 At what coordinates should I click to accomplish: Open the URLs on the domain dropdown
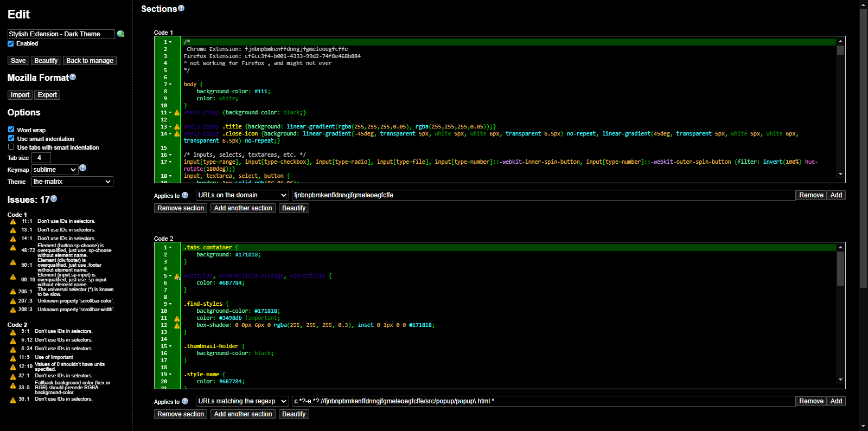click(x=242, y=195)
